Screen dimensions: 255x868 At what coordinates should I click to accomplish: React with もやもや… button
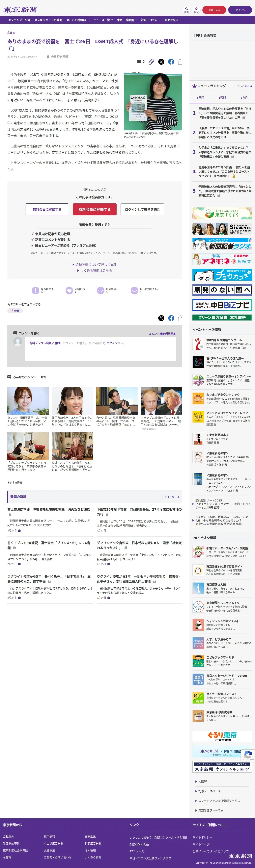[x=108, y=291]
